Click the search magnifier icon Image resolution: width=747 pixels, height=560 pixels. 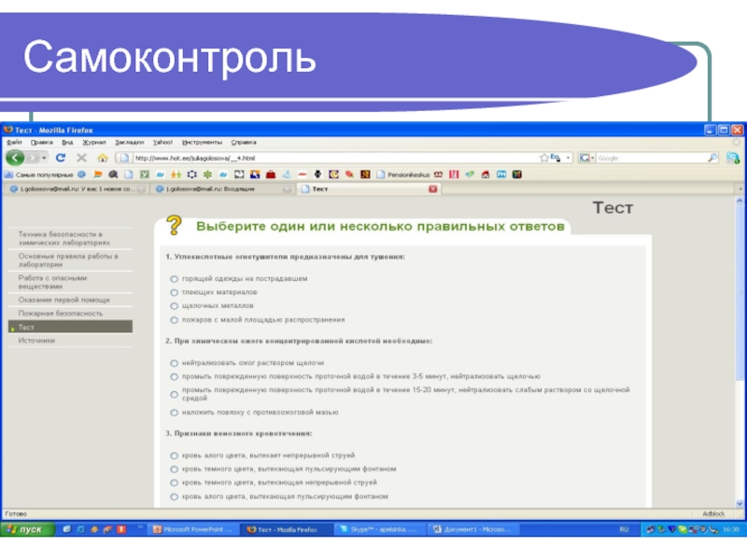(x=712, y=158)
